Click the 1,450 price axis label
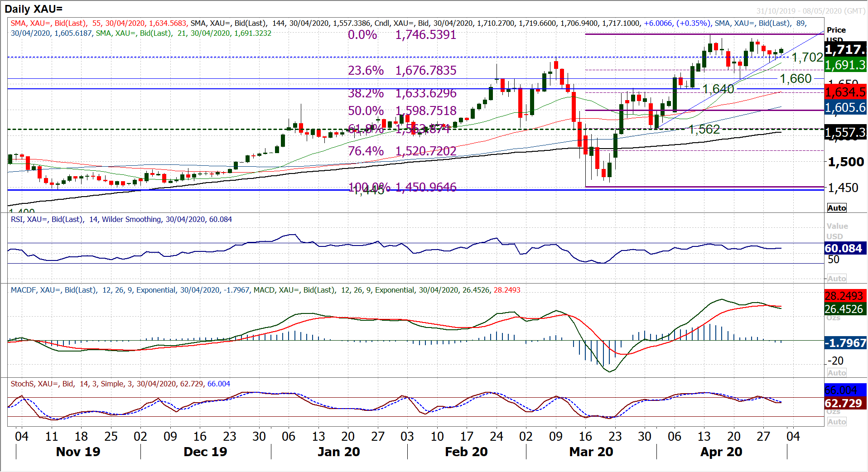Screen dimensions: 868x472 pos(843,188)
